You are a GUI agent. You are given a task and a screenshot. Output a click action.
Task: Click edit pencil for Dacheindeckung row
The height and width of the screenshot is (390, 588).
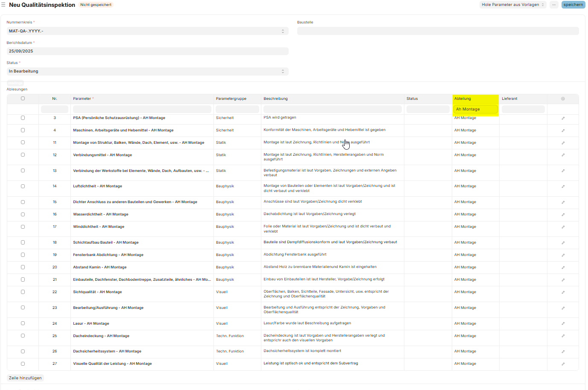coord(563,336)
